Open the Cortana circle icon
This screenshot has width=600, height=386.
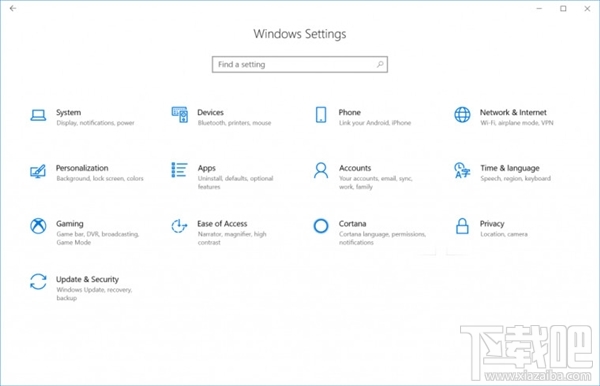(x=321, y=226)
